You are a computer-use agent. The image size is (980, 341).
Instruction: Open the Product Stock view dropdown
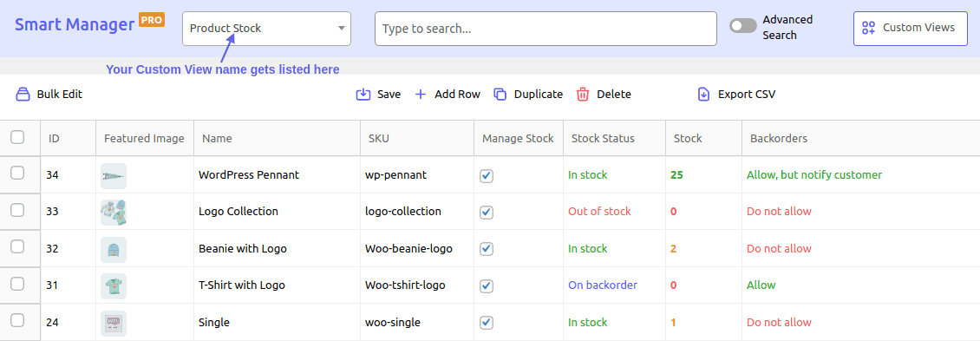click(x=267, y=29)
